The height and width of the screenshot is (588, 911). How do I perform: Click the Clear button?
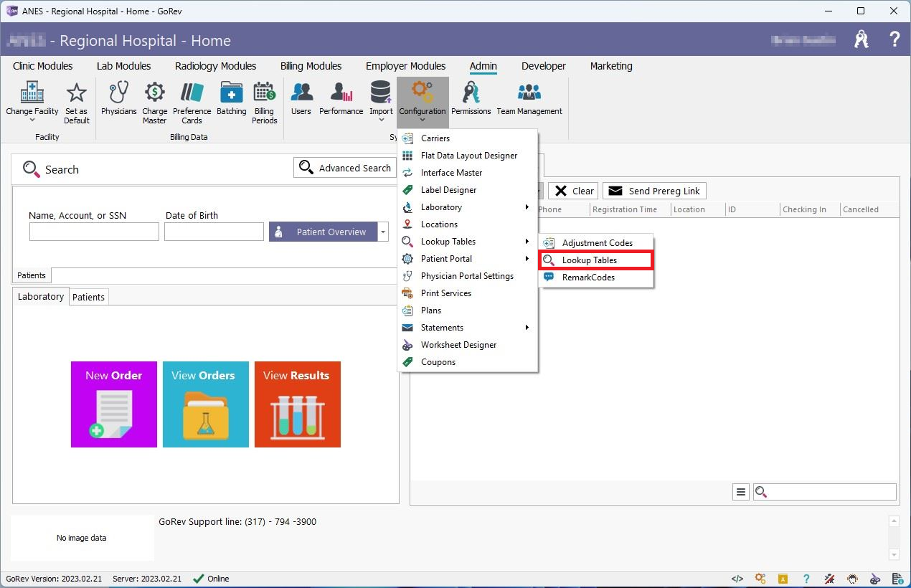click(573, 191)
